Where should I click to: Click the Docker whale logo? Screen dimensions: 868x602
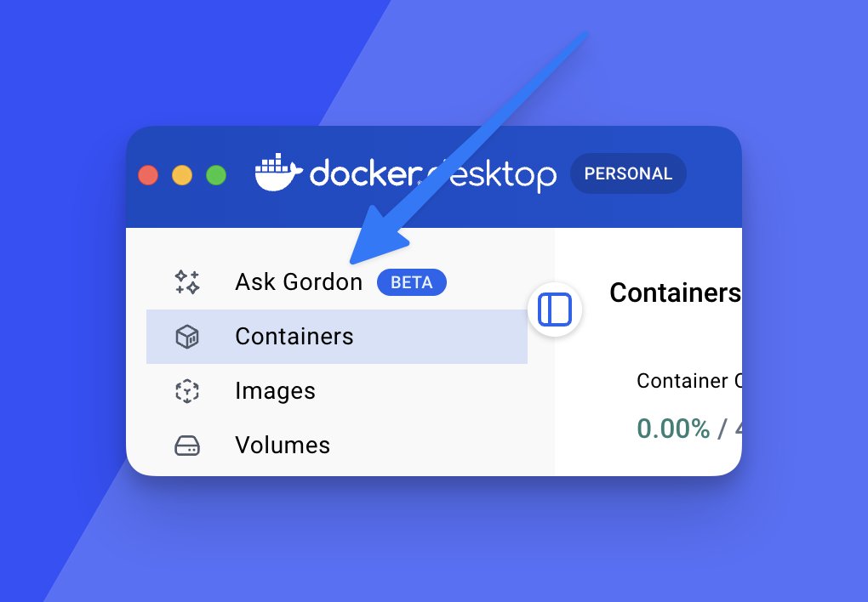[x=278, y=172]
